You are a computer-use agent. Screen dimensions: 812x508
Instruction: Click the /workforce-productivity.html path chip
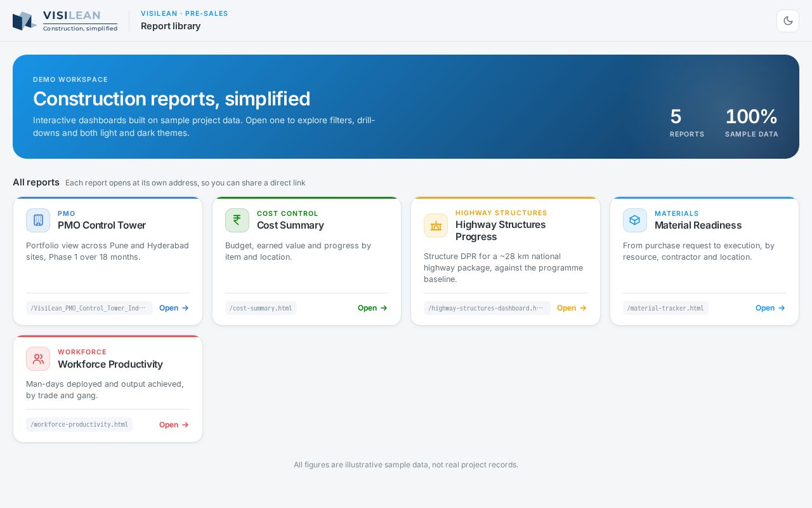[79, 425]
